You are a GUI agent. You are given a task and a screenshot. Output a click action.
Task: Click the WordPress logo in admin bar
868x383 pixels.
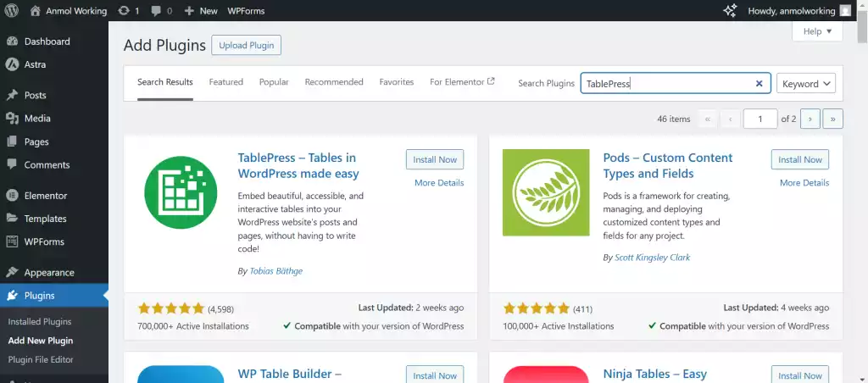(13, 11)
